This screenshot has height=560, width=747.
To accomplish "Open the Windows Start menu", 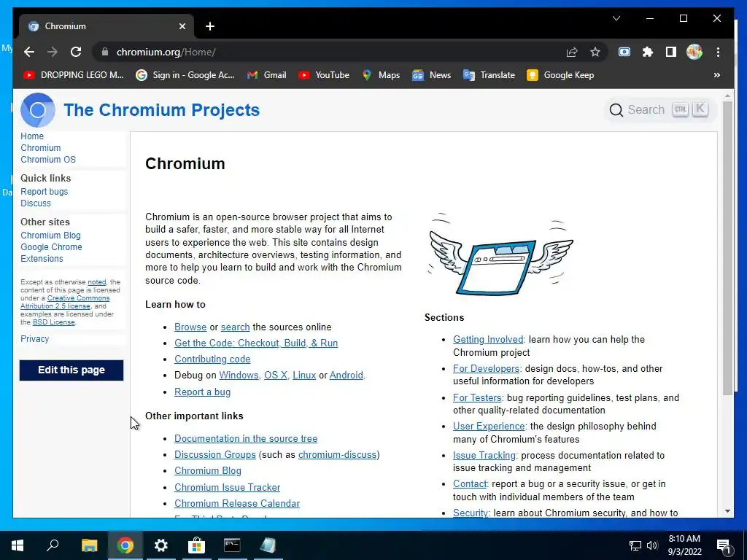I will tap(18, 545).
